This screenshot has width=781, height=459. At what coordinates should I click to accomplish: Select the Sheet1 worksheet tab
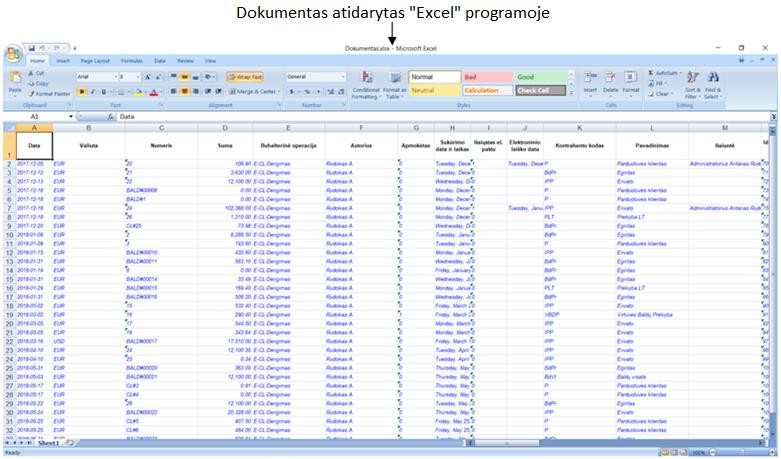(x=48, y=442)
